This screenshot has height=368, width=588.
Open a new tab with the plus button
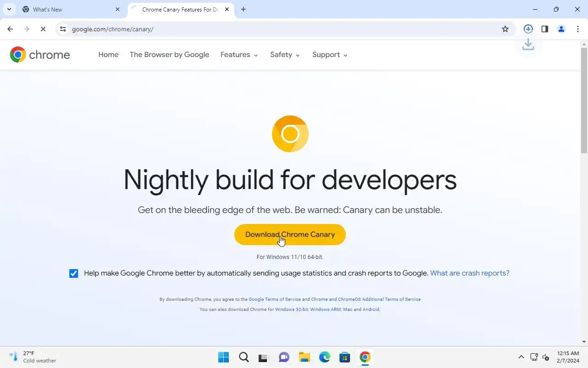pyautogui.click(x=243, y=9)
